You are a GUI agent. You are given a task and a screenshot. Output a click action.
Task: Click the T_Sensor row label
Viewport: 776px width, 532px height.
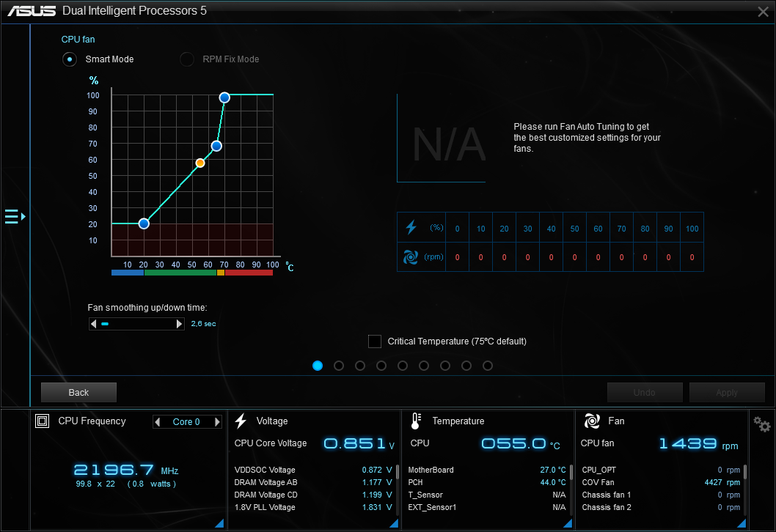pos(425,495)
